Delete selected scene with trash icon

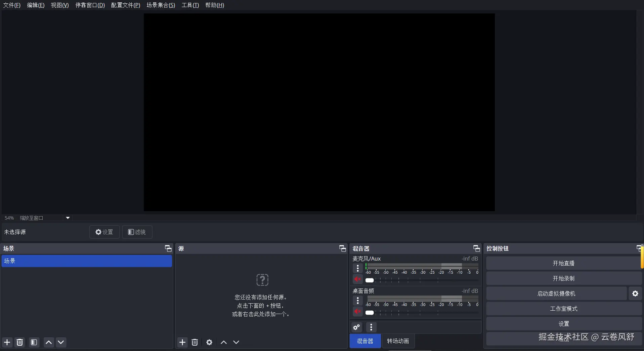[20, 342]
